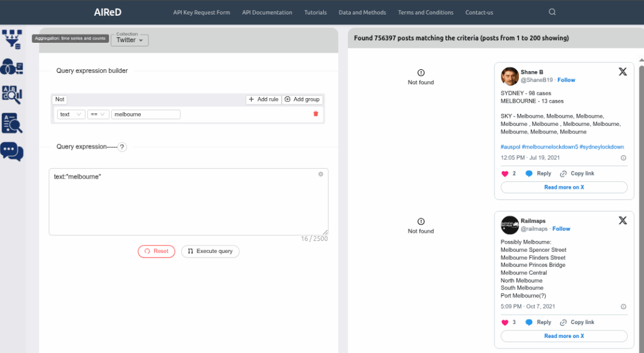Clear the query text with the small x icon
This screenshot has height=353, width=644.
tap(321, 174)
